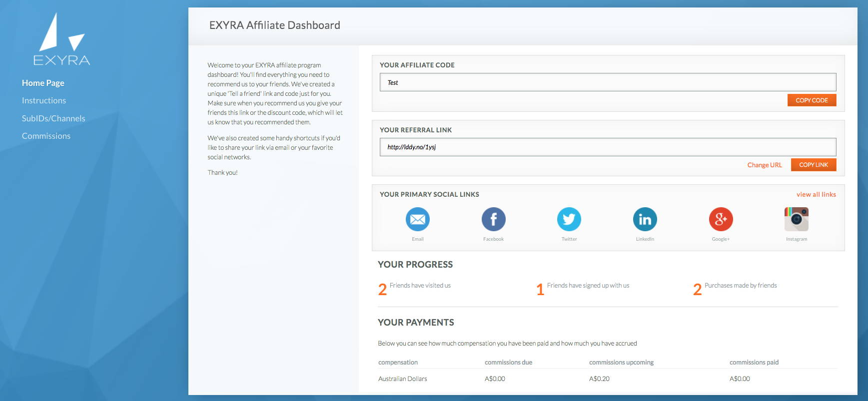Click the COPY CODE button
This screenshot has height=401, width=868.
pos(812,100)
